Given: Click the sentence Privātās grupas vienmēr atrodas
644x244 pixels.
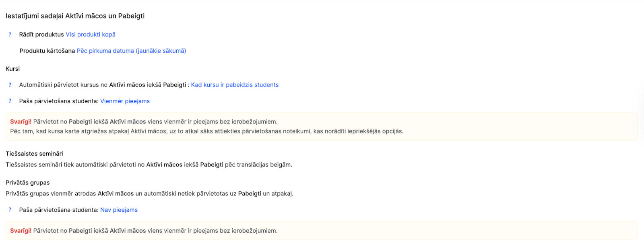Looking at the screenshot, I should pyautogui.click(x=149, y=194).
